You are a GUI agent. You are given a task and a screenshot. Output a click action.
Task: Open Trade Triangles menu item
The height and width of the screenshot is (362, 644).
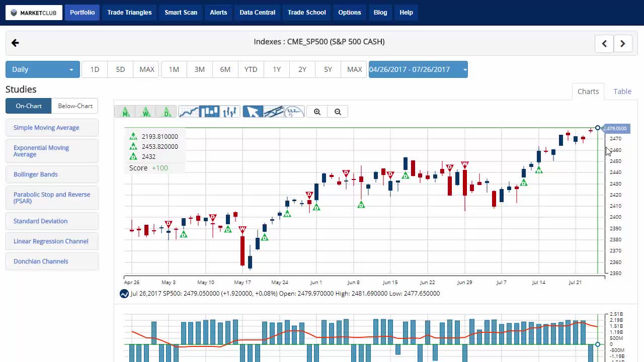tap(129, 13)
